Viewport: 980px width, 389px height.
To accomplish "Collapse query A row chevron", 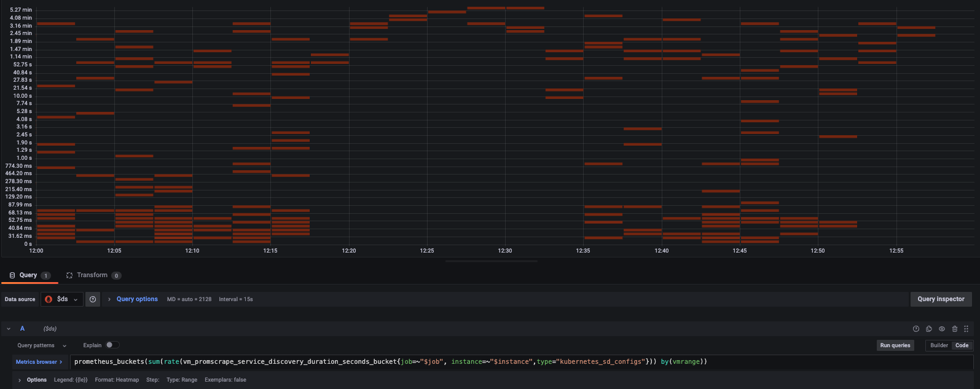I will tap(9, 329).
